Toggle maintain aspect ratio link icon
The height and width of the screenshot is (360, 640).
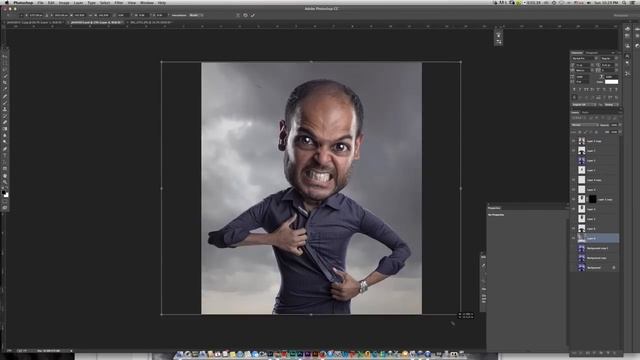[x=90, y=15]
